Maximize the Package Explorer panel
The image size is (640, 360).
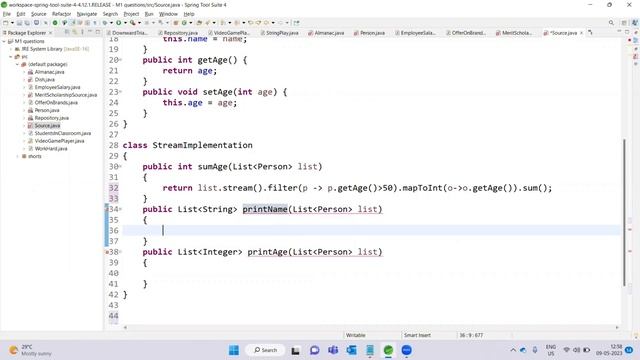click(98, 32)
